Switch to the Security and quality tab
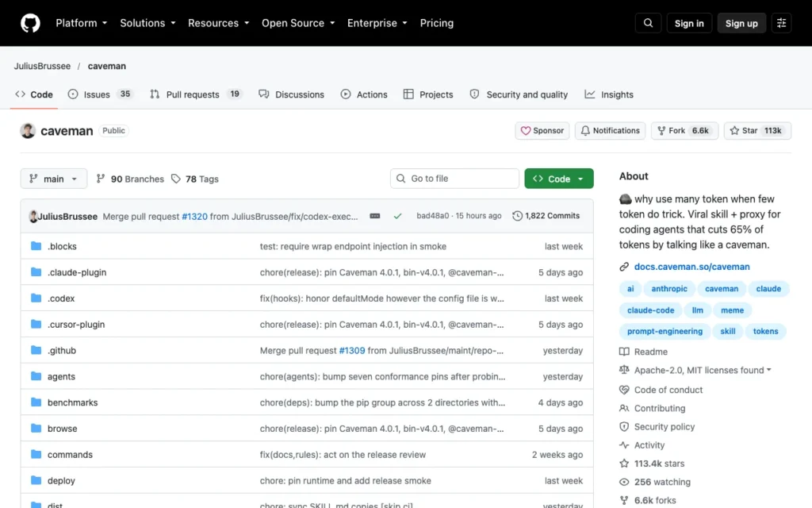The height and width of the screenshot is (508, 812). click(x=519, y=94)
